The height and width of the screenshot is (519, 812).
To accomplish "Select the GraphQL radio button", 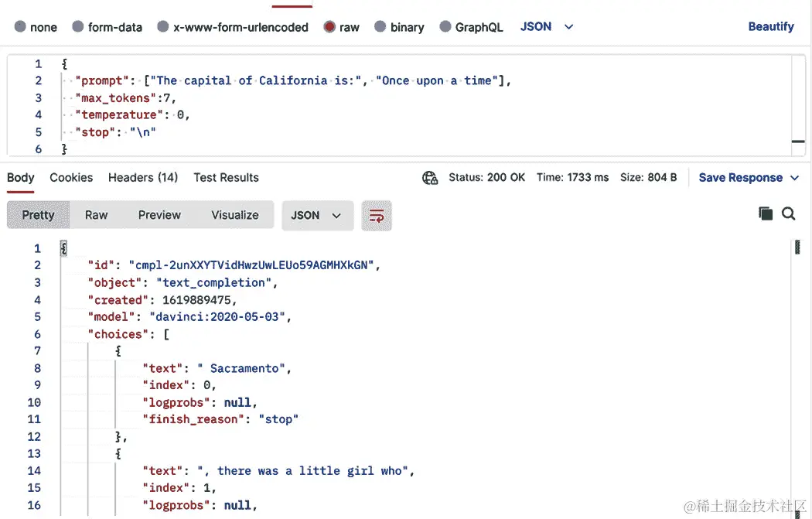I will tap(445, 26).
